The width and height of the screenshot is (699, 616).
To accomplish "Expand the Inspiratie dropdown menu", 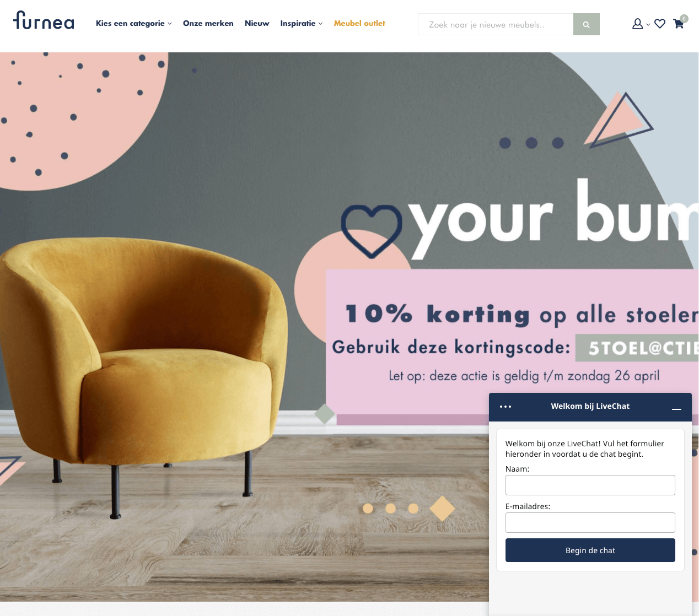I will [302, 23].
